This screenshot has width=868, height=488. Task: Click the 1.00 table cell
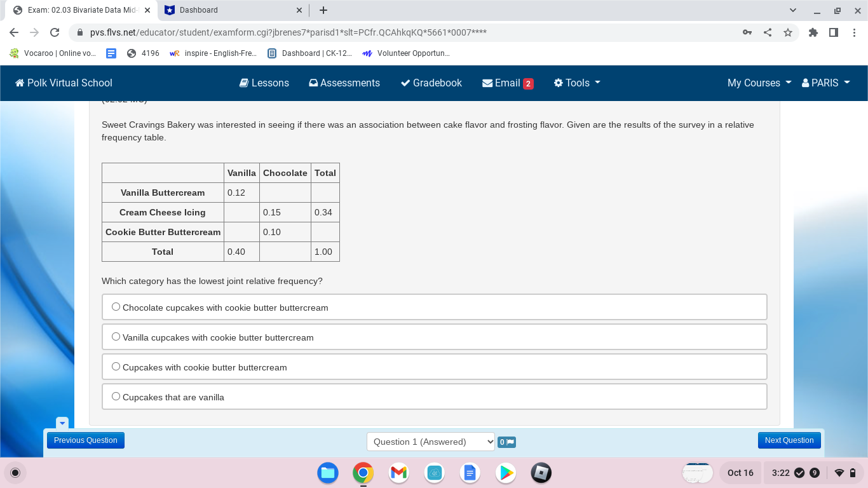[x=325, y=252]
